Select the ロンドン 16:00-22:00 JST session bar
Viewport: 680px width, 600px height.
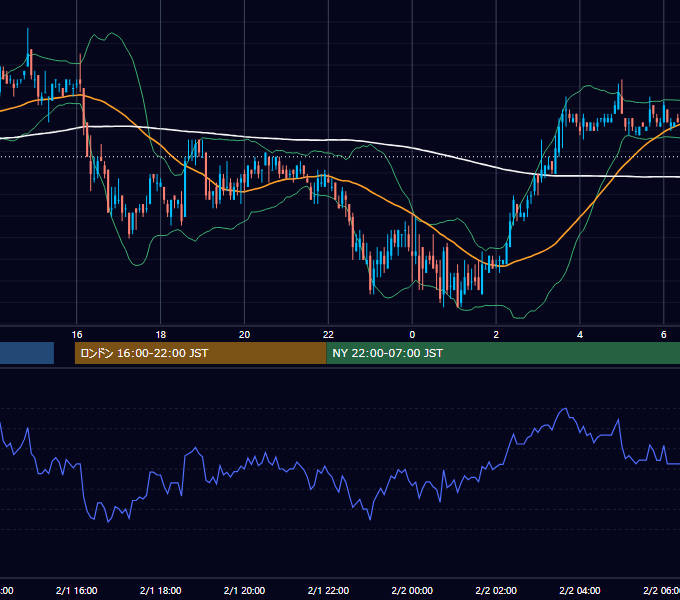pyautogui.click(x=200, y=353)
